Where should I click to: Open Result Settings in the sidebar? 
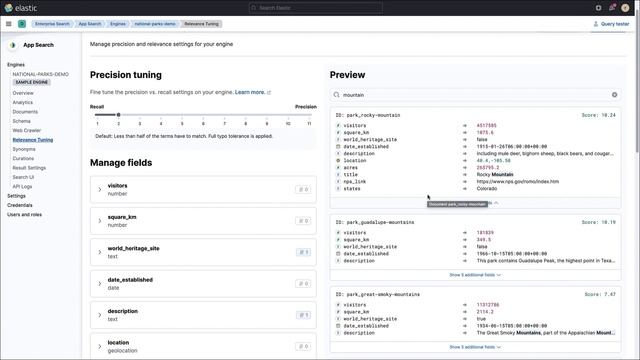click(x=29, y=168)
